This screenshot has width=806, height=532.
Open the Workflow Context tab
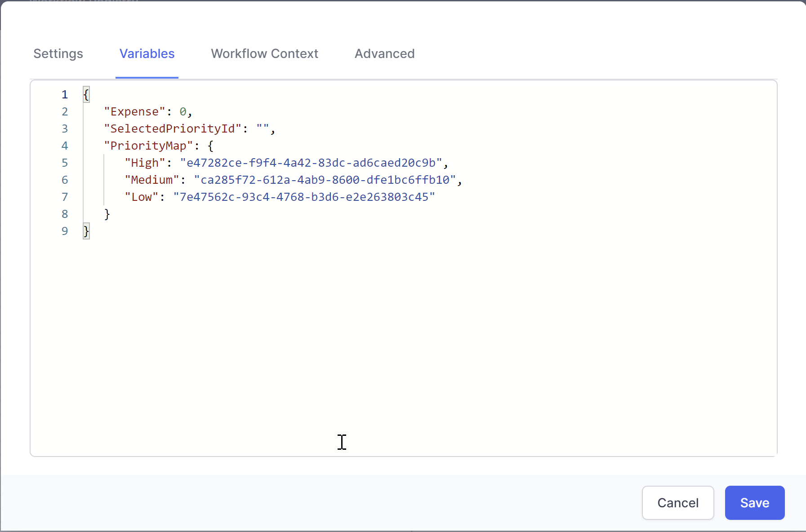tap(264, 53)
